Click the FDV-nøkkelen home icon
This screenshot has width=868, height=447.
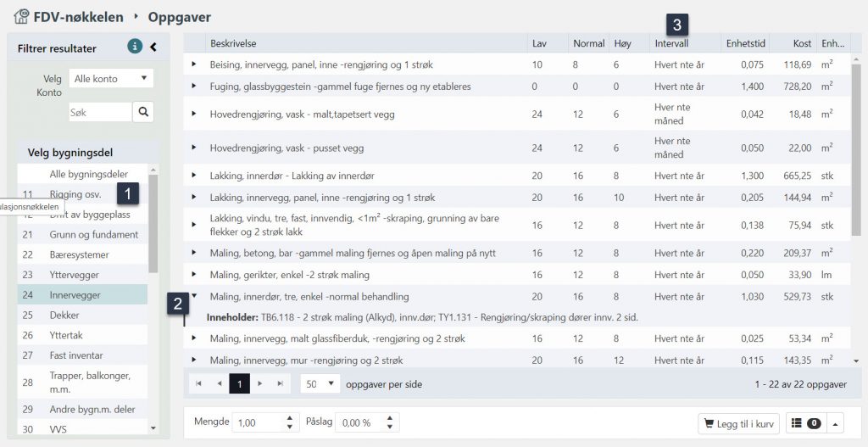(x=20, y=16)
